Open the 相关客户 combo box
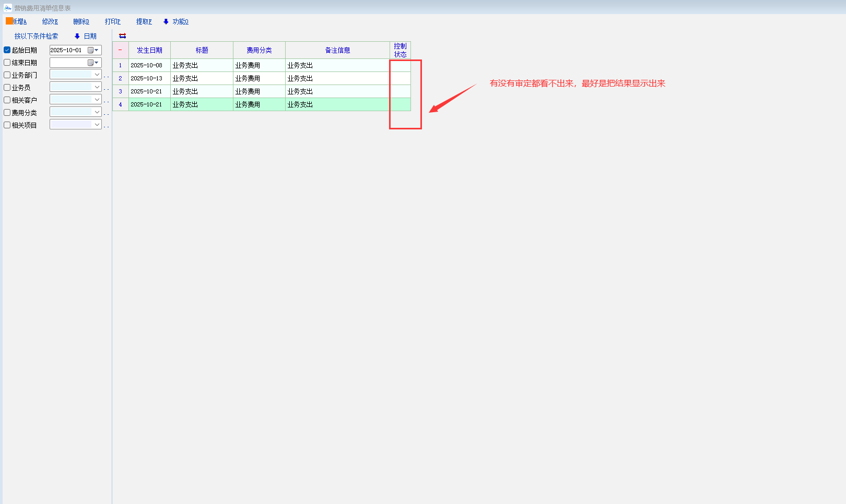Screen dimensions: 846x504 click(97, 100)
